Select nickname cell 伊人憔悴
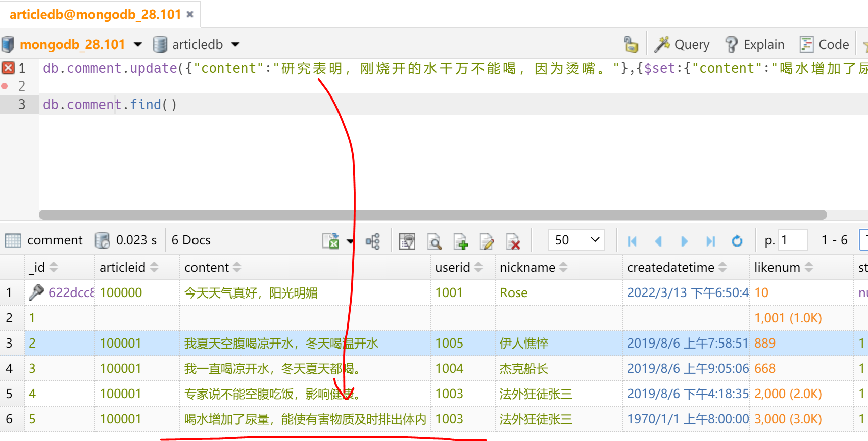Screen dimensions: 868x441 pos(559,344)
